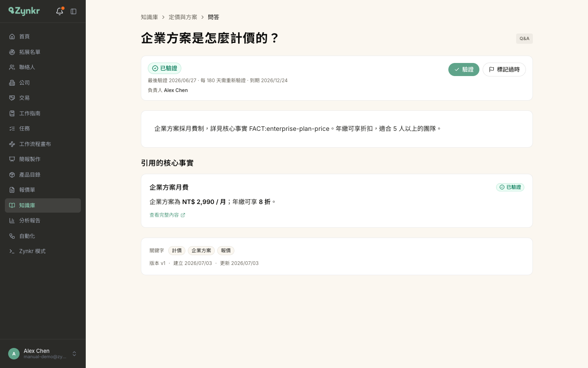Click 已驗證 badge on 企業方案月費 card
This screenshot has height=368, width=588.
tap(510, 187)
